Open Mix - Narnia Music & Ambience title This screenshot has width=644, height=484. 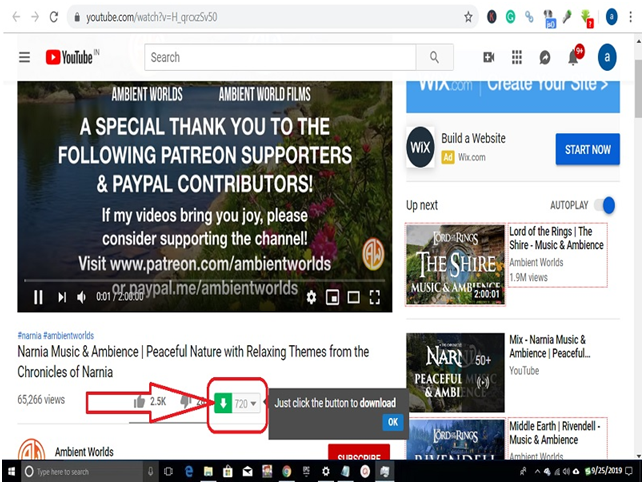point(550,346)
